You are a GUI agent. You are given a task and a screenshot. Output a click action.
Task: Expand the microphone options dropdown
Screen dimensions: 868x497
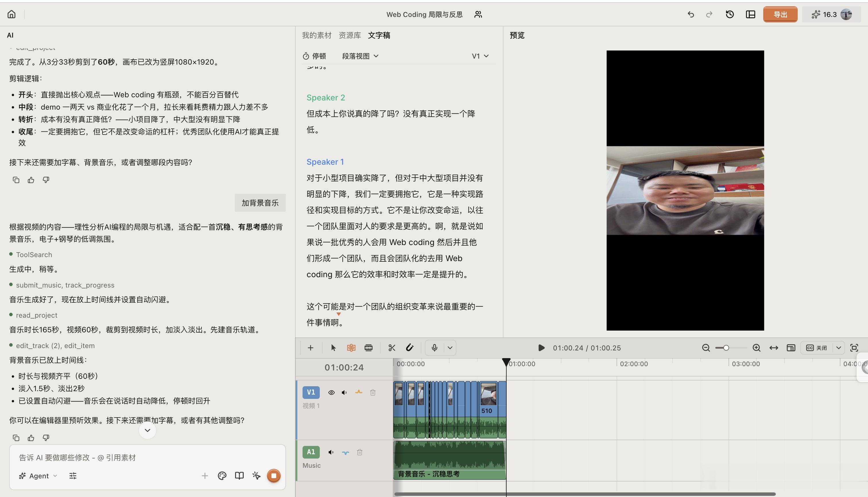tap(450, 348)
